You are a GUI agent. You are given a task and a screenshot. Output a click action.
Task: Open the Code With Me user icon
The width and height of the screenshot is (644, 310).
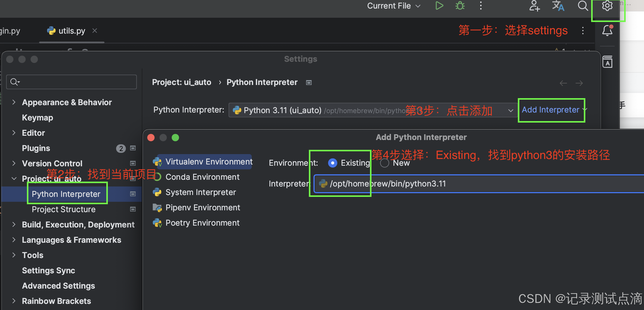pyautogui.click(x=534, y=6)
